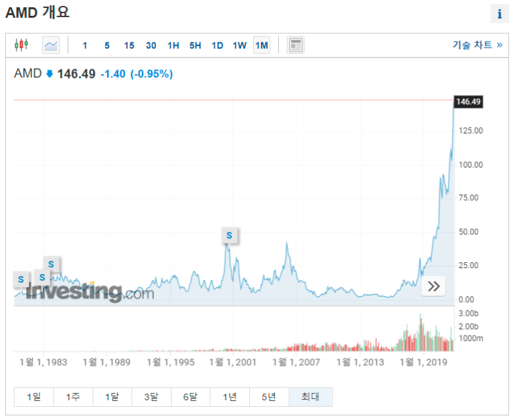Screen dimensions: 511x420
Task: Open the news/table layout icon
Action: point(295,45)
